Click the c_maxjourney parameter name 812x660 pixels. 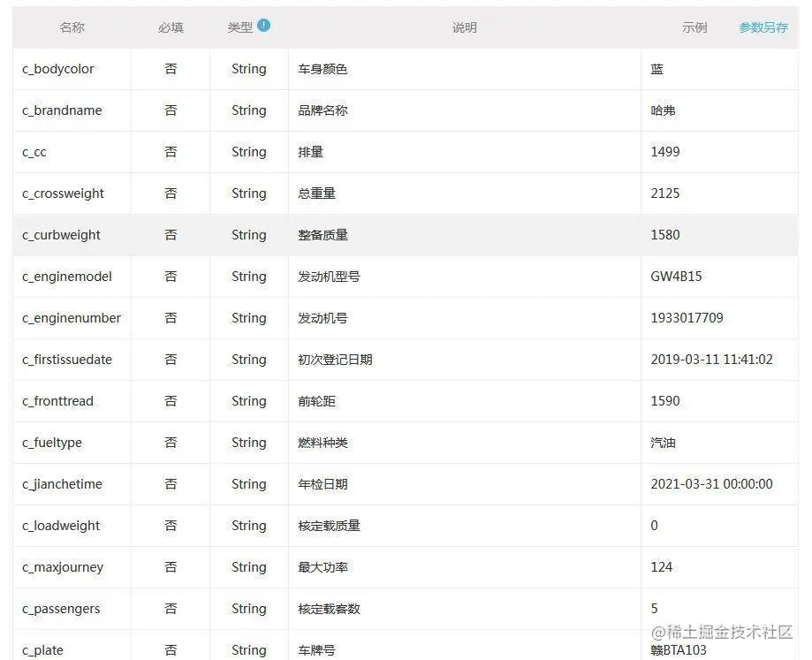click(63, 567)
